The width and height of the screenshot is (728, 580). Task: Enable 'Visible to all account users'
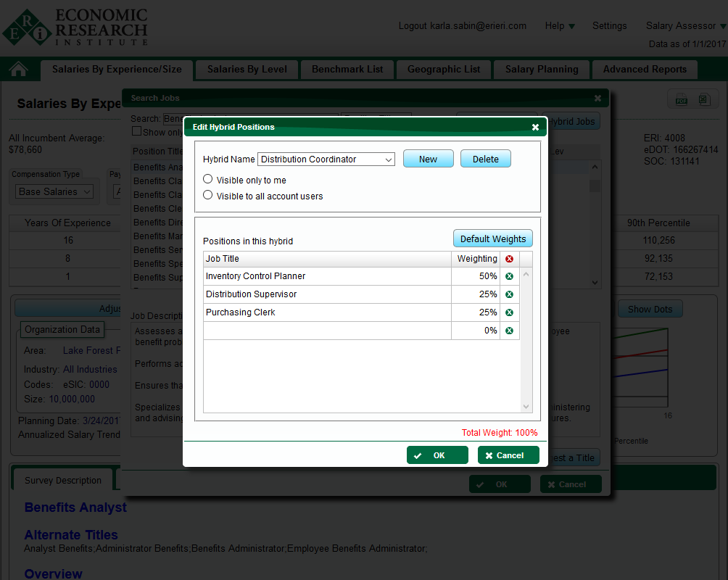point(207,194)
